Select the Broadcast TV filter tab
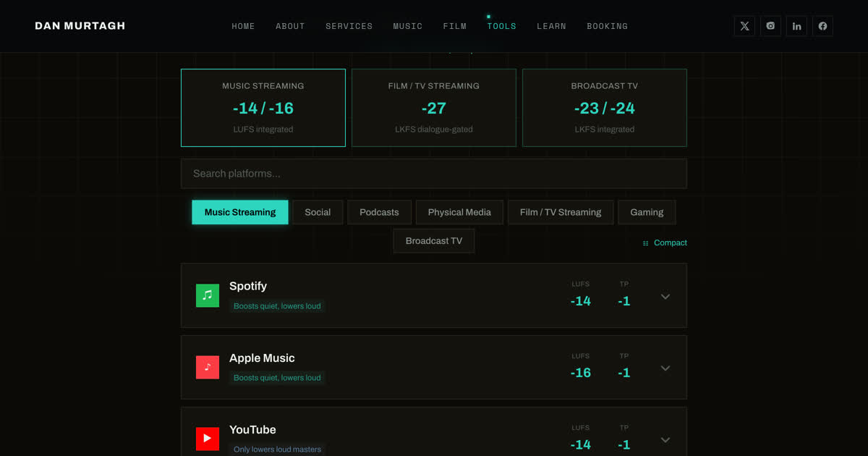 coord(434,241)
